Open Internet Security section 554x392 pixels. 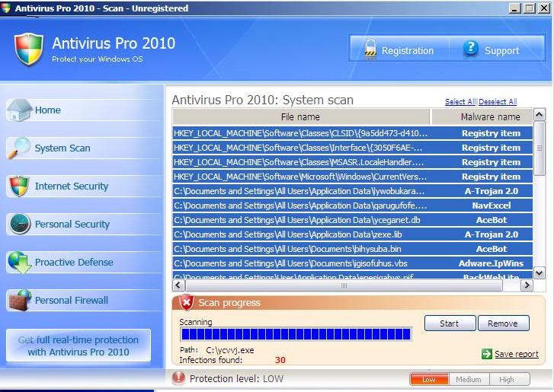[72, 186]
